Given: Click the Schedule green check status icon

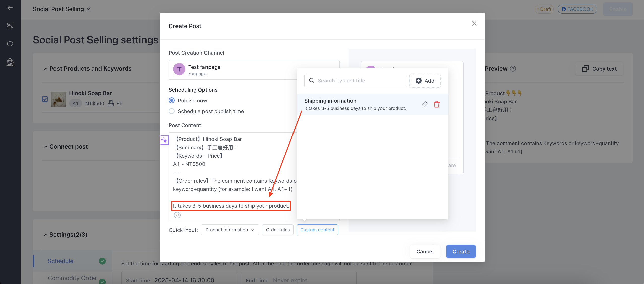Looking at the screenshot, I should pos(102,261).
